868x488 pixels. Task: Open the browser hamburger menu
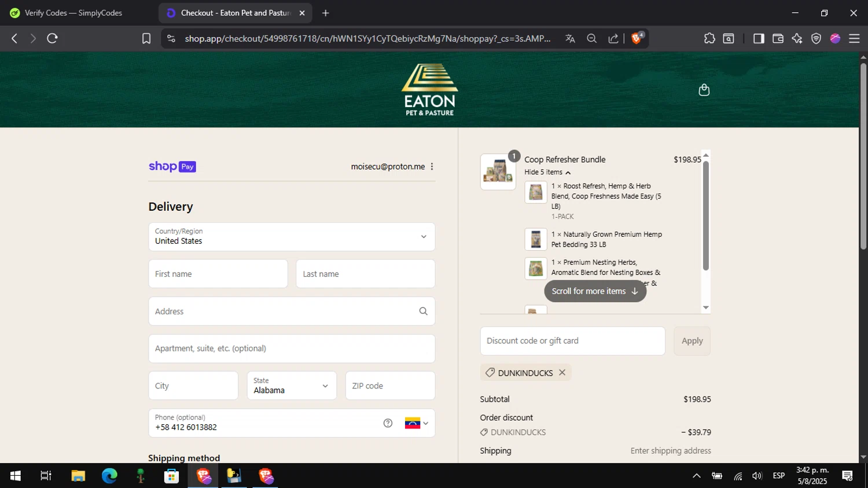(x=854, y=39)
